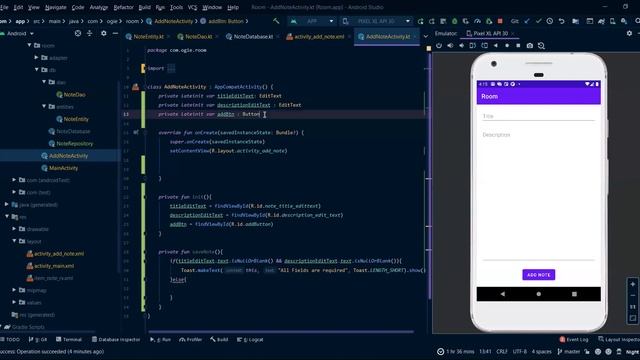Click emulator toolbar Back triangle
This screenshot has height=360, width=640.
(496, 46)
